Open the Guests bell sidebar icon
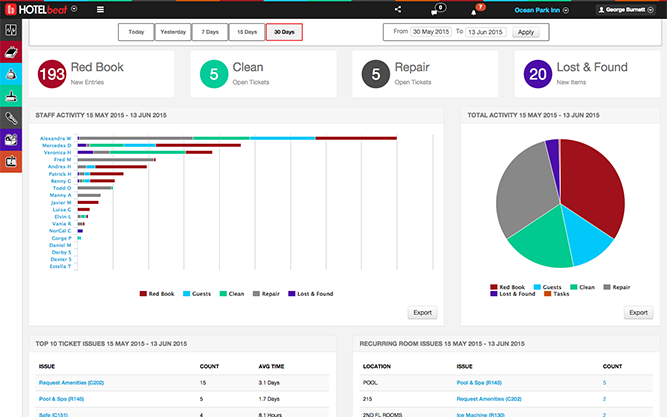667x417 pixels. coord(10,74)
